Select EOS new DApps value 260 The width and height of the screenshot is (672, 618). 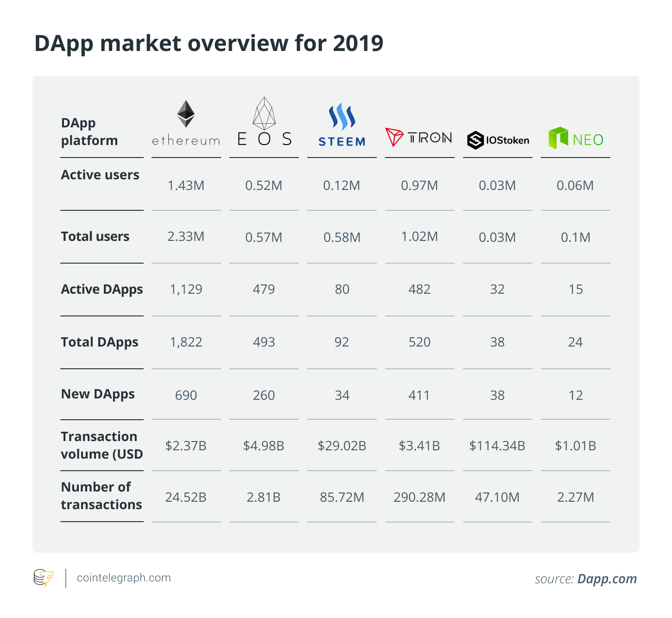[264, 395]
